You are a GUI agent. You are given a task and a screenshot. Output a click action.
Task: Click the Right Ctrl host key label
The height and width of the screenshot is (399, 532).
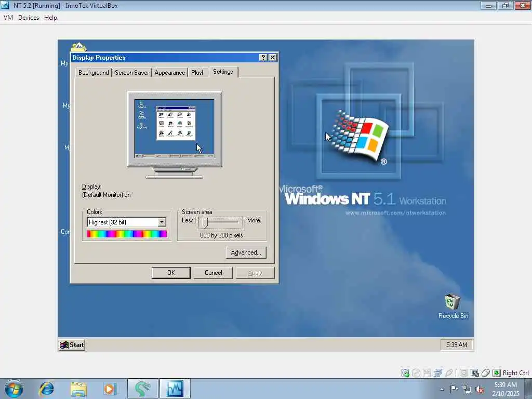516,373
